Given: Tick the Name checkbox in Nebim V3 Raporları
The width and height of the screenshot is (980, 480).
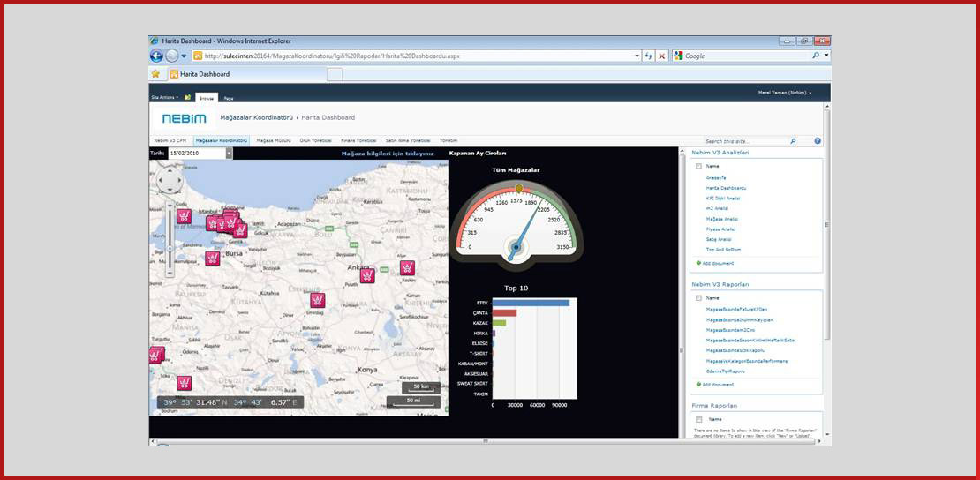Looking at the screenshot, I should click(698, 298).
